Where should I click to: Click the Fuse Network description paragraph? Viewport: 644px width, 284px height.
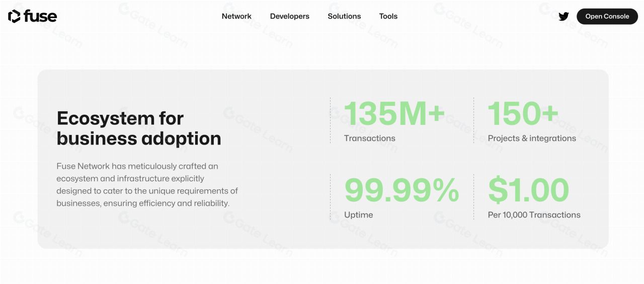(x=147, y=185)
